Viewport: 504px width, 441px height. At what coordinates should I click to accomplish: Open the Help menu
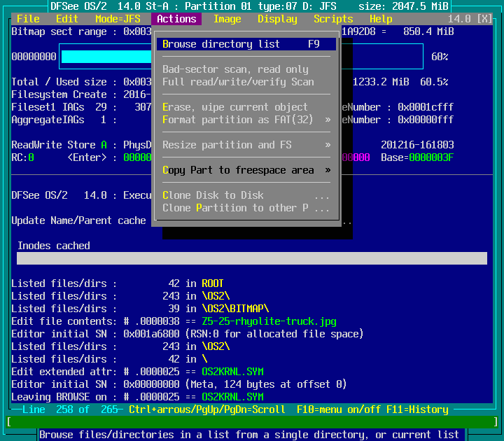381,19
